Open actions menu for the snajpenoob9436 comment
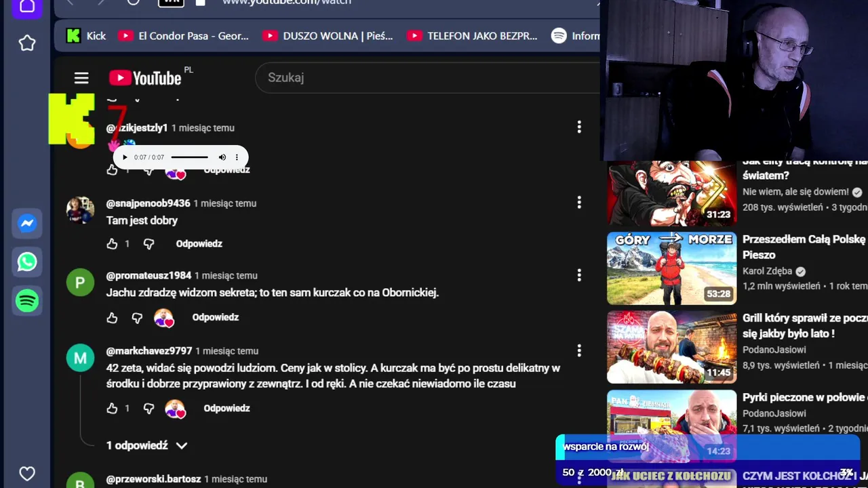 click(579, 202)
